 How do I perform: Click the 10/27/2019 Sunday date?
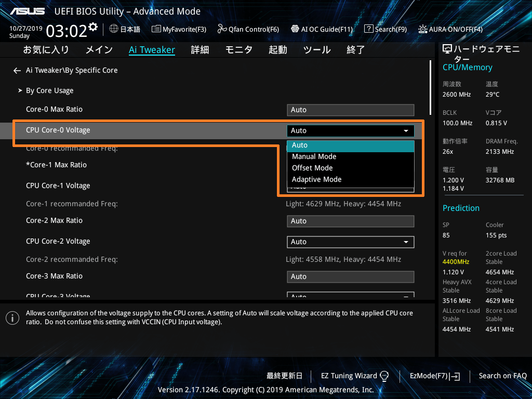pos(26,32)
